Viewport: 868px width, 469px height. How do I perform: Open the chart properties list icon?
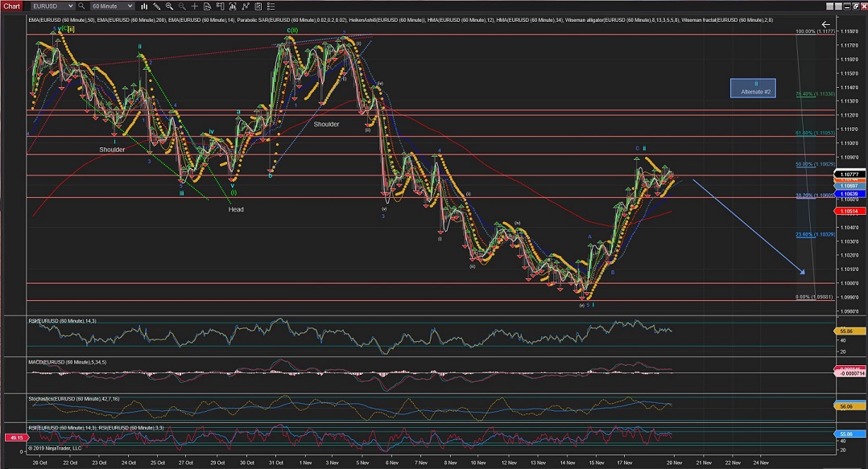tap(271, 6)
